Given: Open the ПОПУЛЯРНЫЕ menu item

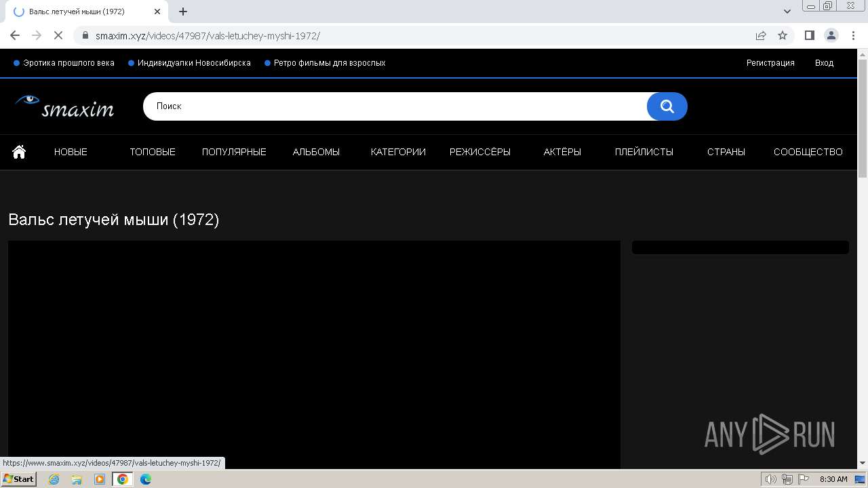Looking at the screenshot, I should [x=234, y=152].
